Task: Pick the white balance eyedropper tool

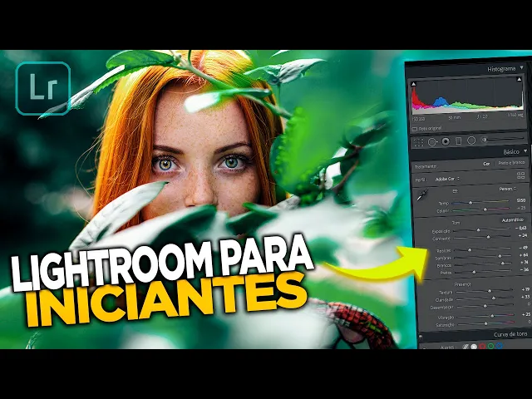Action: pos(421,195)
